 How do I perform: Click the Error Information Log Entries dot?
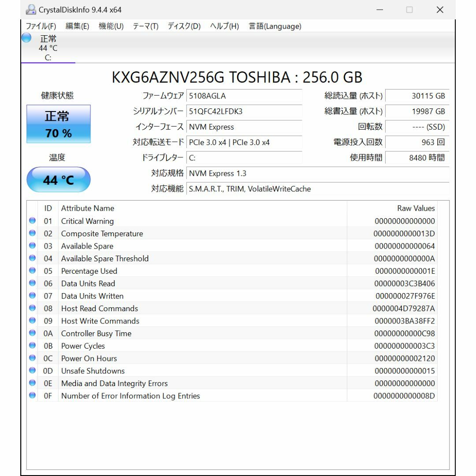(x=33, y=395)
